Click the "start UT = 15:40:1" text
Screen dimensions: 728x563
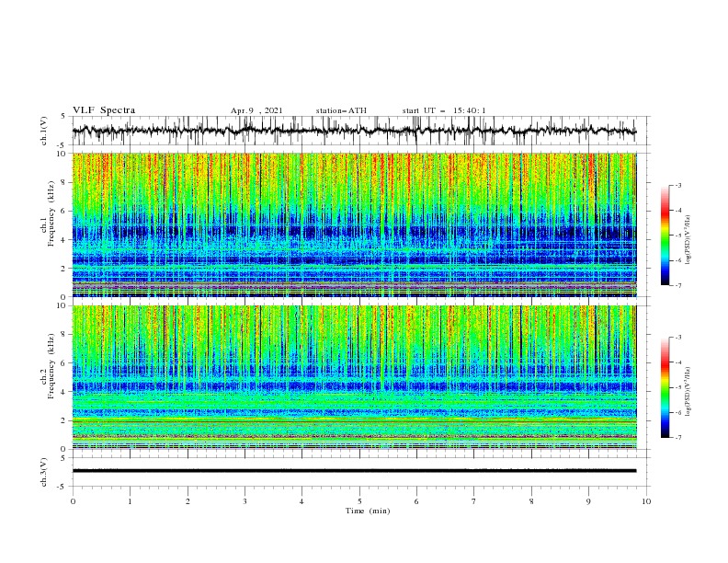[444, 110]
